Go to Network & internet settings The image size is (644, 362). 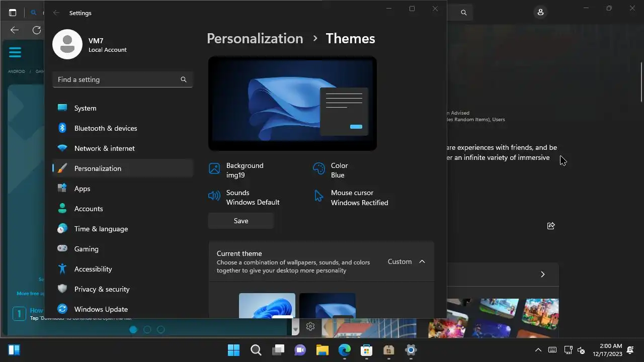pyautogui.click(x=123, y=148)
